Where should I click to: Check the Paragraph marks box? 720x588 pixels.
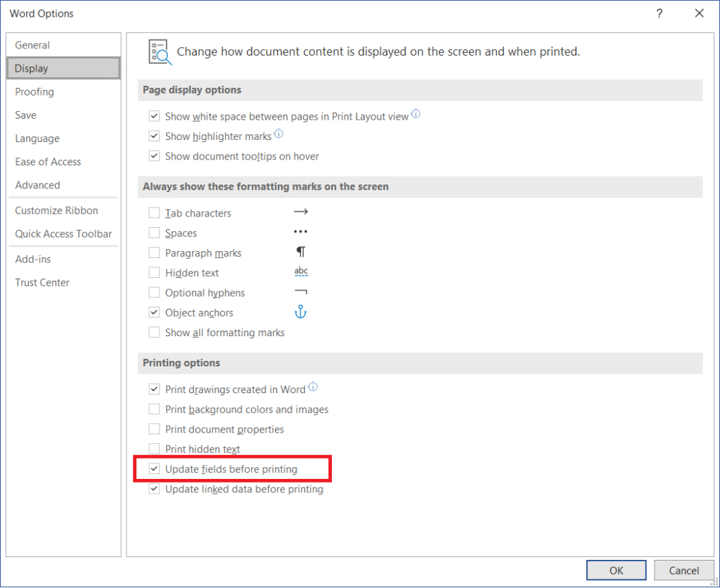pyautogui.click(x=154, y=253)
